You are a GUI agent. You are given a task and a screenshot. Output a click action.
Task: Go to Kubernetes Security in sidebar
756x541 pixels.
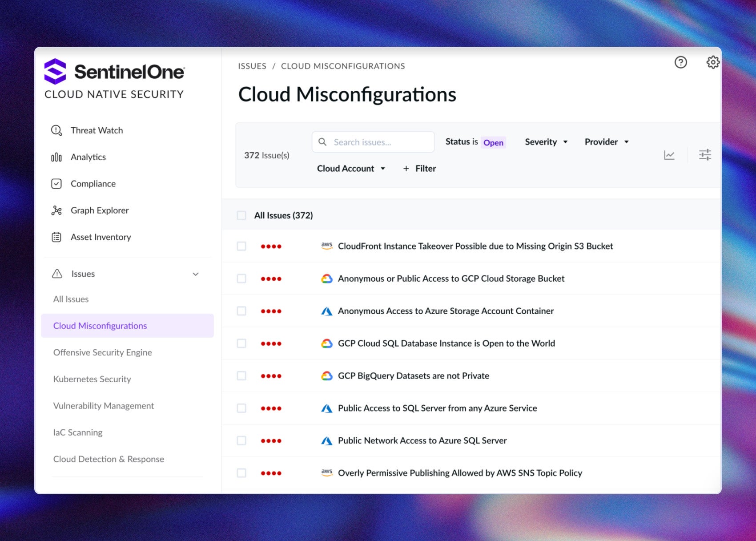[x=92, y=379]
